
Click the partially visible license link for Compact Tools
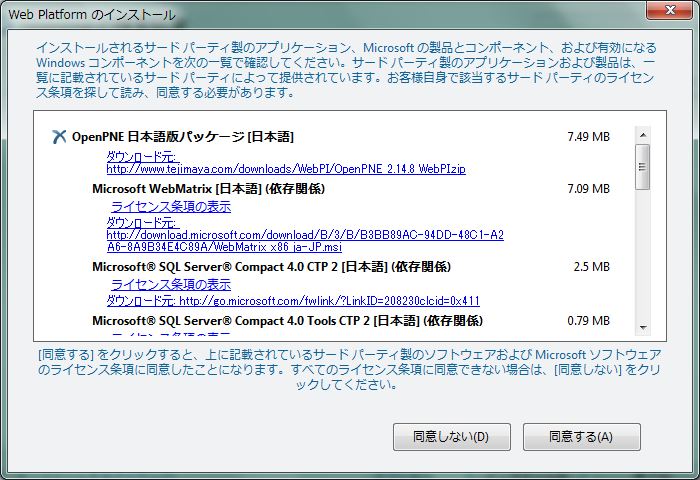point(170,335)
